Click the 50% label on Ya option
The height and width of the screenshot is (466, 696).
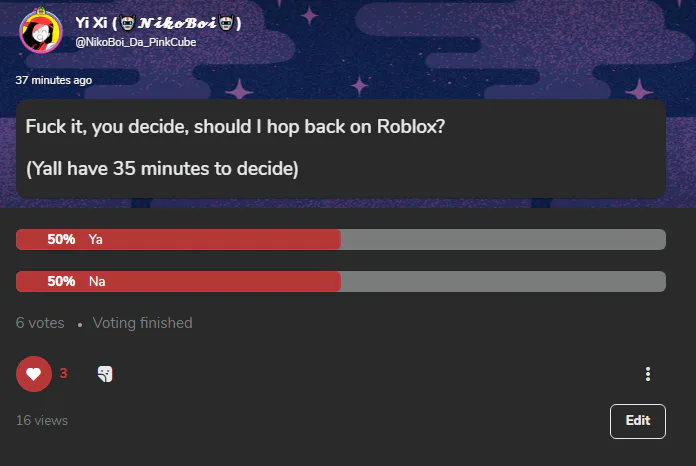tap(61, 239)
